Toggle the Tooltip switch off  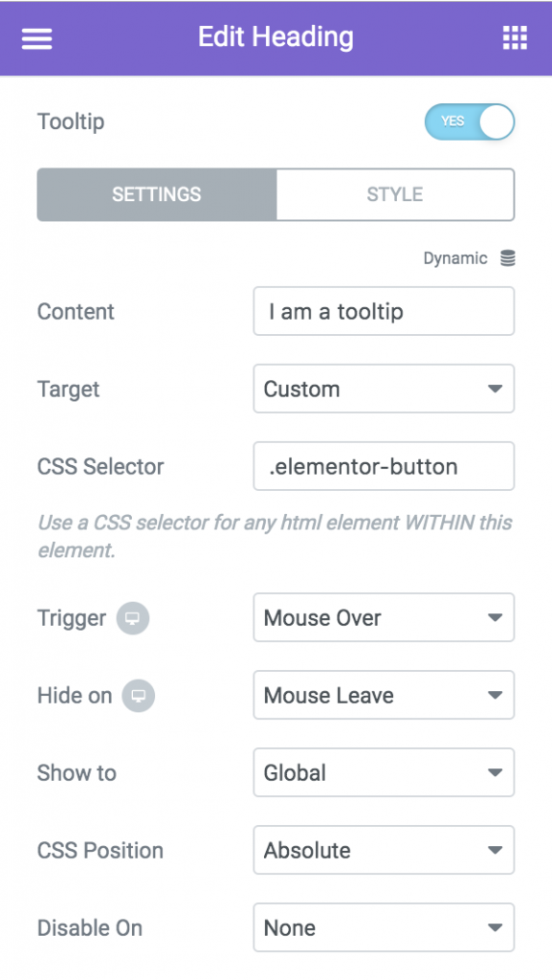[x=470, y=122]
